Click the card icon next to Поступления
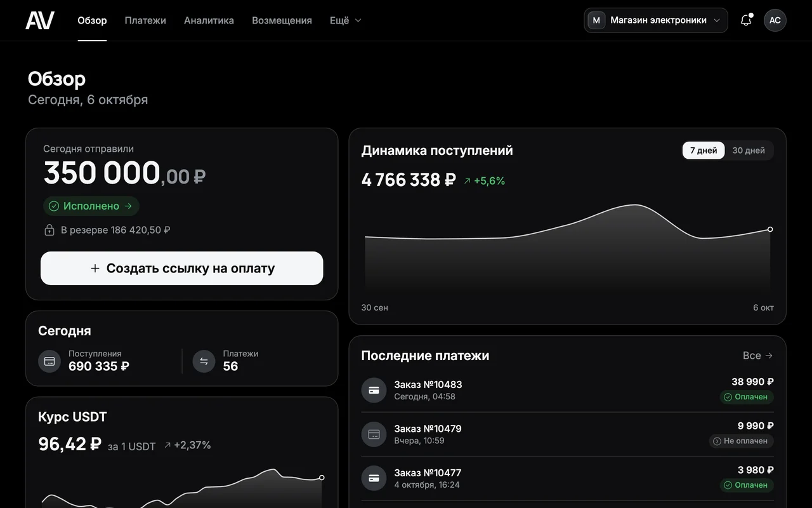812x508 pixels. (49, 361)
